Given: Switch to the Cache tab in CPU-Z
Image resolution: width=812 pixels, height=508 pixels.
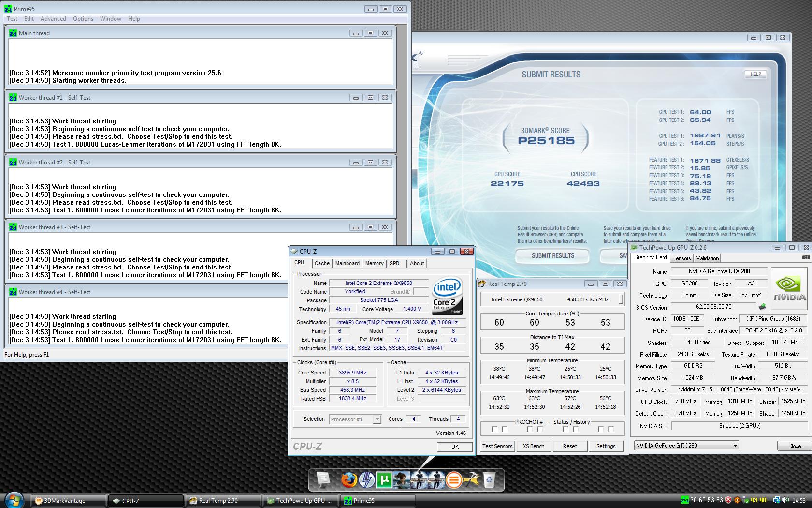Looking at the screenshot, I should (x=322, y=263).
